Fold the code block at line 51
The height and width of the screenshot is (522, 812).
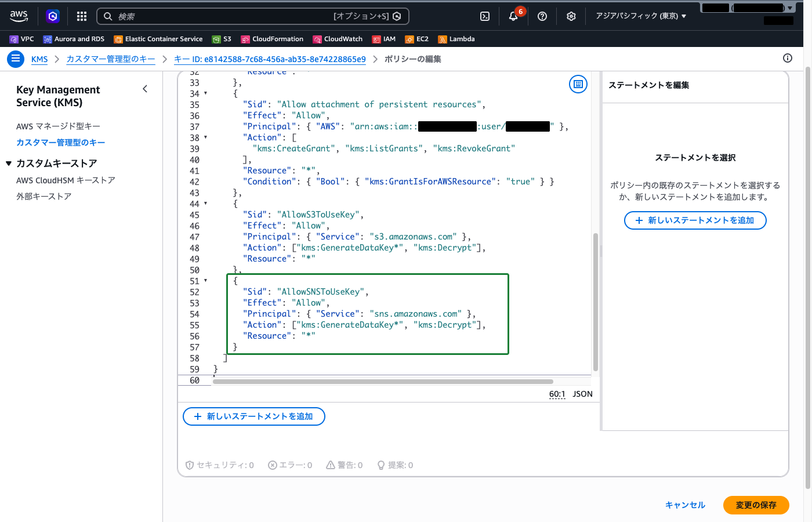click(205, 281)
